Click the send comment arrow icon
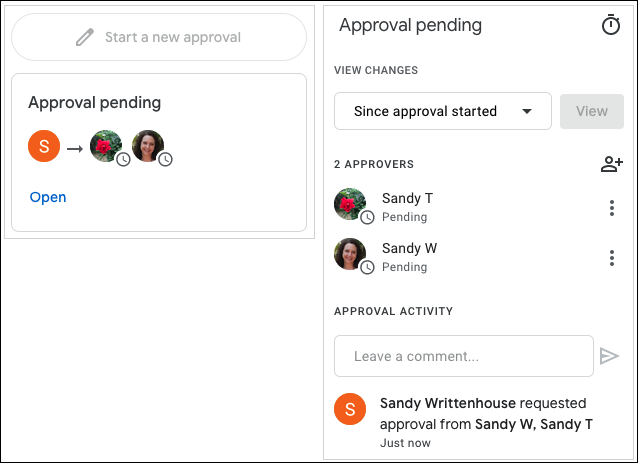 (x=609, y=356)
